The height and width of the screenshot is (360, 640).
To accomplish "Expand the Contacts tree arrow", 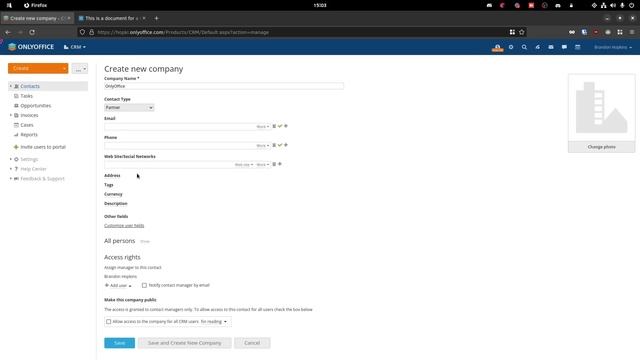I will click(11, 86).
